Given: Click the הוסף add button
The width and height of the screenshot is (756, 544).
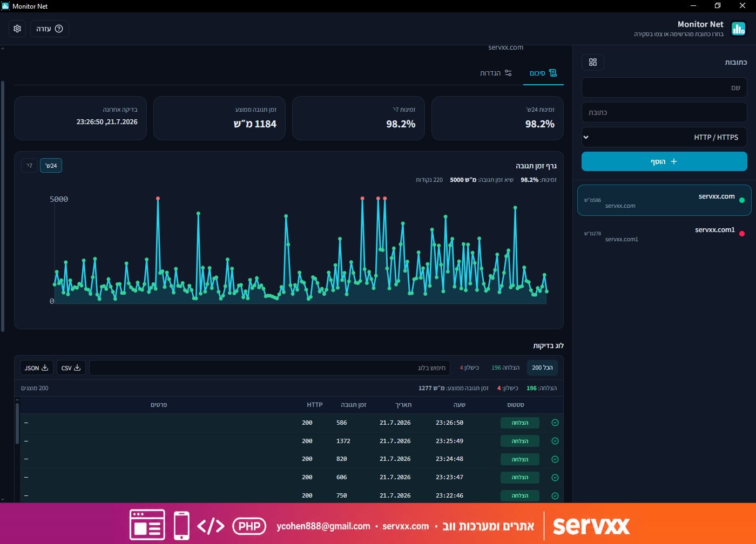Looking at the screenshot, I should (x=664, y=161).
